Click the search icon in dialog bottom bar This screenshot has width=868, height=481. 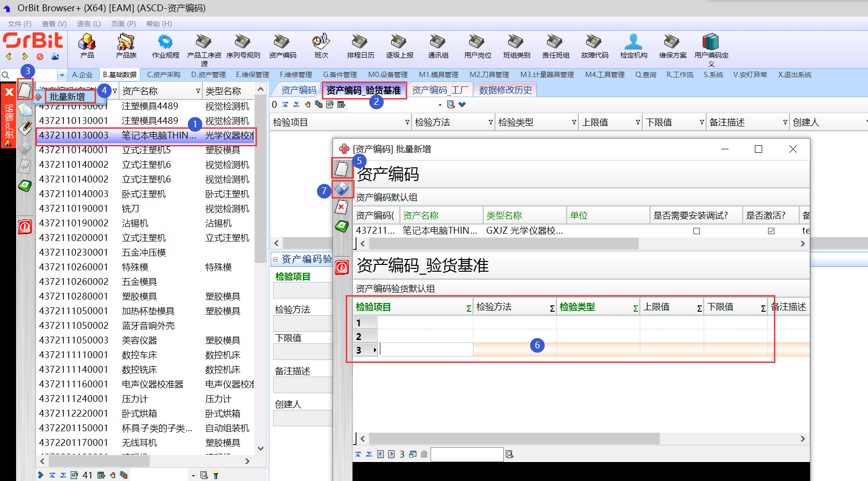tap(510, 454)
